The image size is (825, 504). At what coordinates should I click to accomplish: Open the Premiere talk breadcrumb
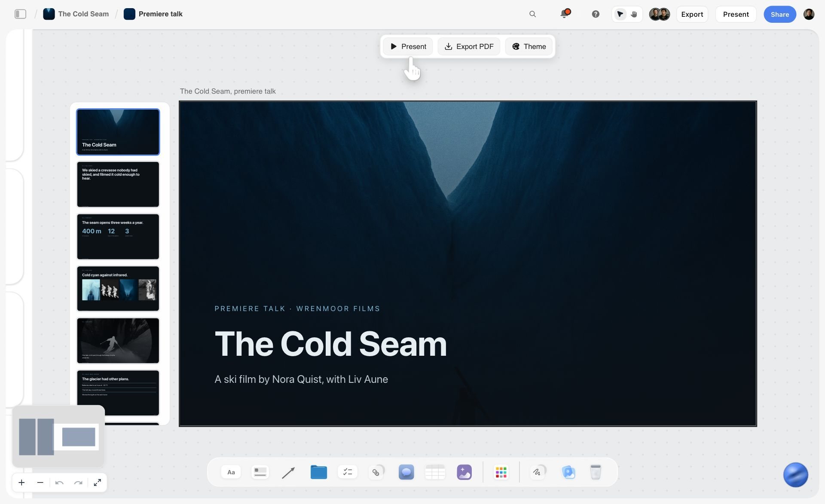(x=153, y=14)
